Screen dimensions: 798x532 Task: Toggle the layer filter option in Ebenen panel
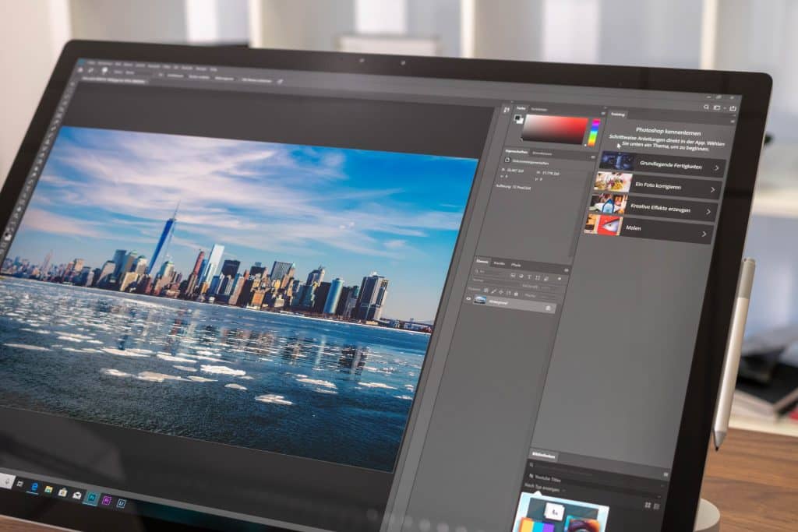[x=560, y=278]
